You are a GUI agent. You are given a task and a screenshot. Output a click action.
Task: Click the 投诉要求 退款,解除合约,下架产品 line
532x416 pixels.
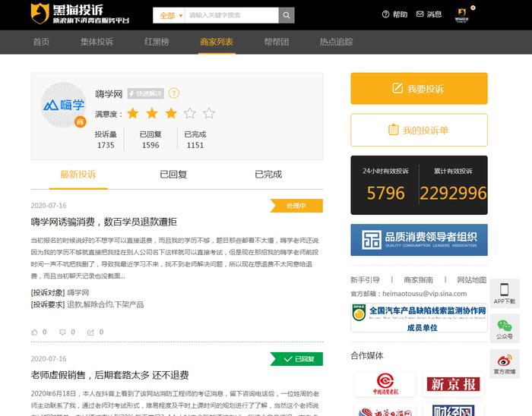87,304
